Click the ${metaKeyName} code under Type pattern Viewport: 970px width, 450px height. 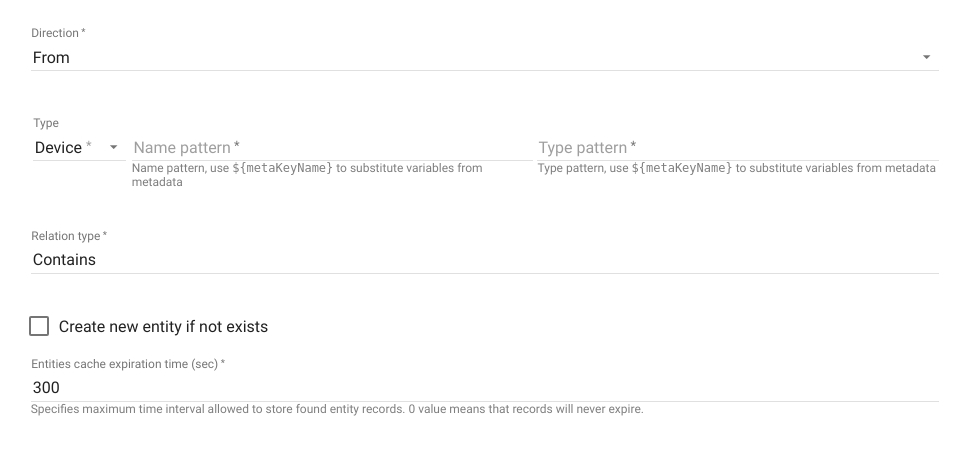(686, 168)
